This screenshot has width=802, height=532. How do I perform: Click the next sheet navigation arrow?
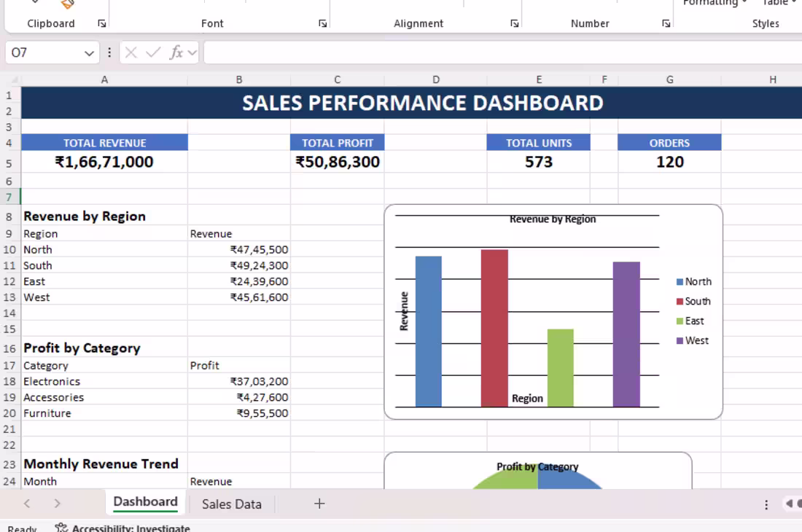point(57,504)
